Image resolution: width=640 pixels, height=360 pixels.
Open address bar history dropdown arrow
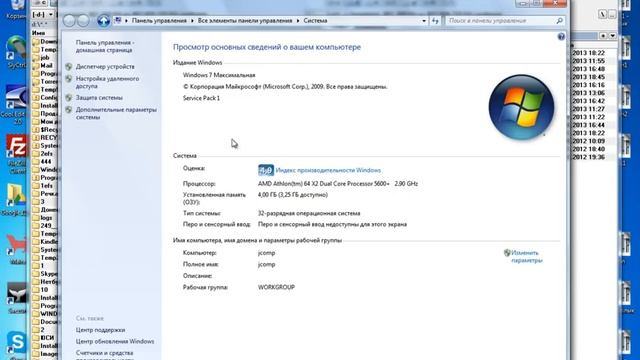coord(424,20)
